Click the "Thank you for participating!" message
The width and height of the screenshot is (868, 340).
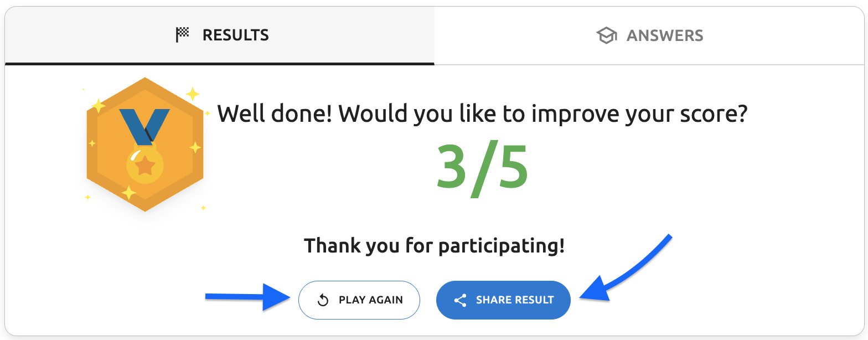pos(434,245)
